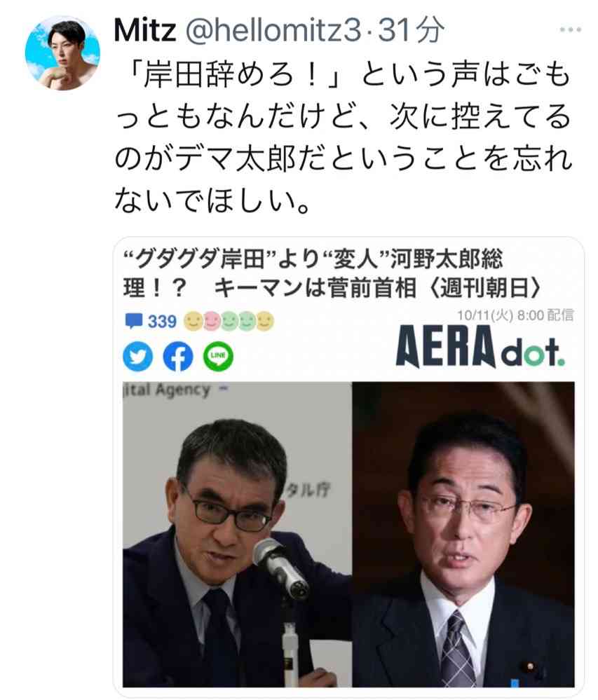
Task: Open the Mitz display name link
Action: (145, 30)
